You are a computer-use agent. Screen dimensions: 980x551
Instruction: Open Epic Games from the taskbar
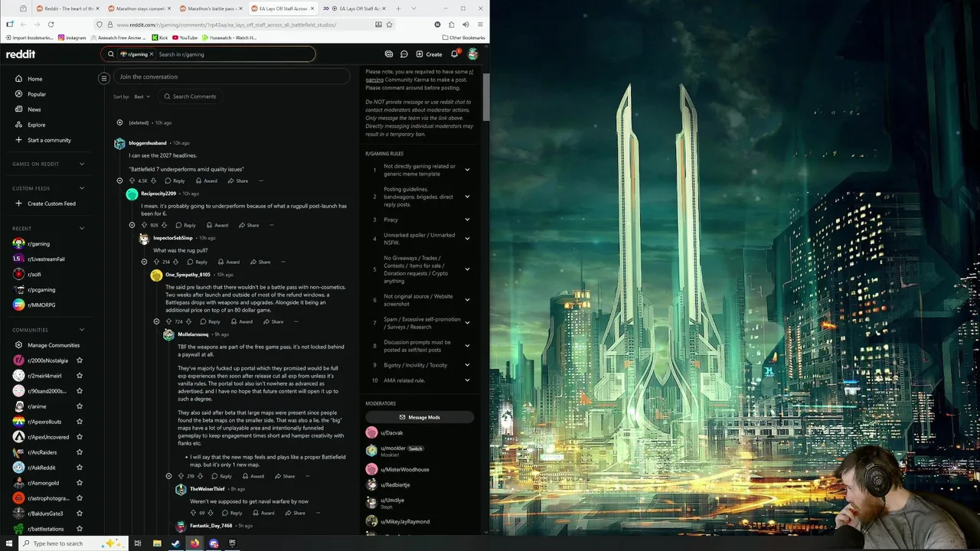232,543
